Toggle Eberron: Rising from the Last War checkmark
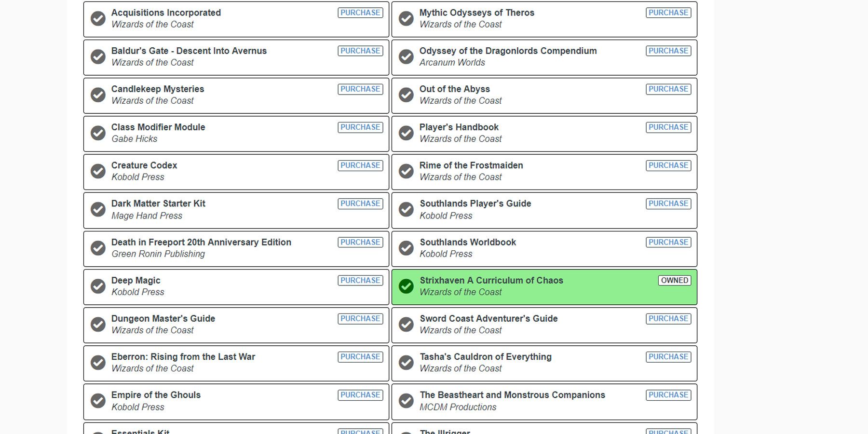 pyautogui.click(x=98, y=363)
